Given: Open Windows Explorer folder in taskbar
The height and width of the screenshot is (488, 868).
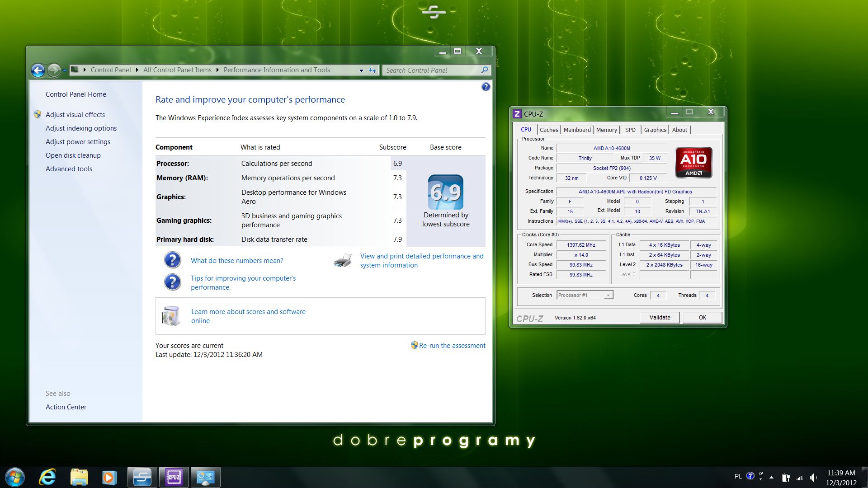Looking at the screenshot, I should tap(79, 477).
